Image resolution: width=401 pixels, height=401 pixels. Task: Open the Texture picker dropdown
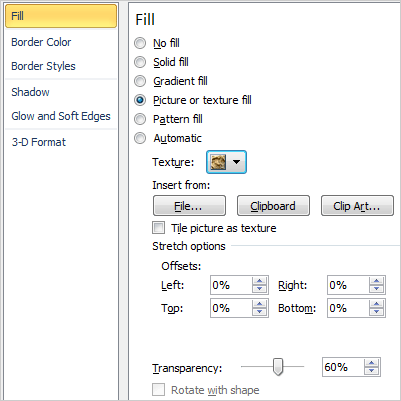tap(226, 162)
